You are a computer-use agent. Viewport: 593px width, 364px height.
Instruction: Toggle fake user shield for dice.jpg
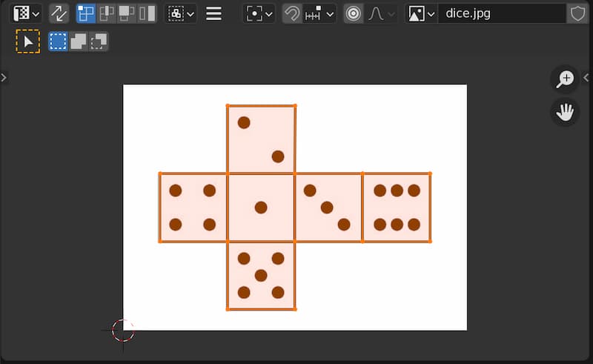pyautogui.click(x=577, y=13)
